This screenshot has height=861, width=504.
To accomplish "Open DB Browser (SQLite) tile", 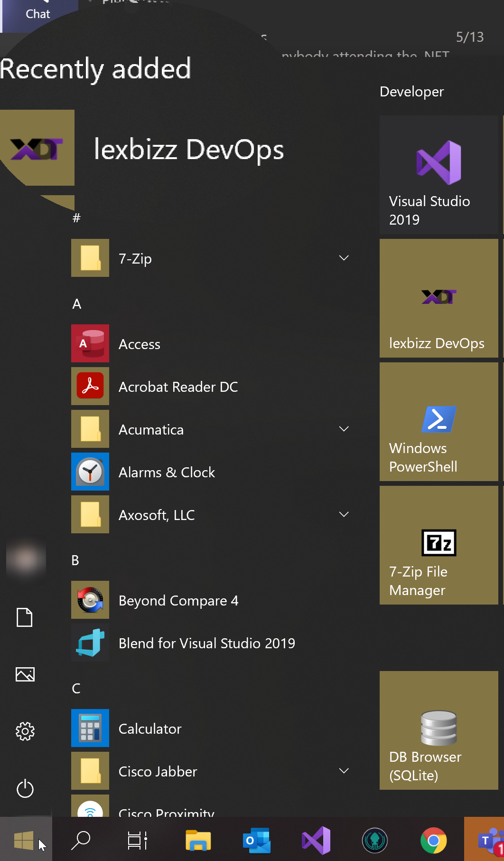I will [439, 730].
